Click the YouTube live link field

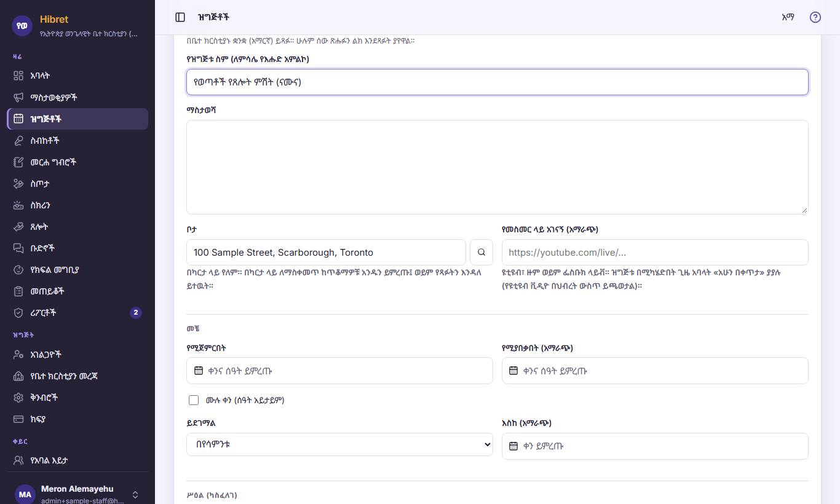point(655,252)
